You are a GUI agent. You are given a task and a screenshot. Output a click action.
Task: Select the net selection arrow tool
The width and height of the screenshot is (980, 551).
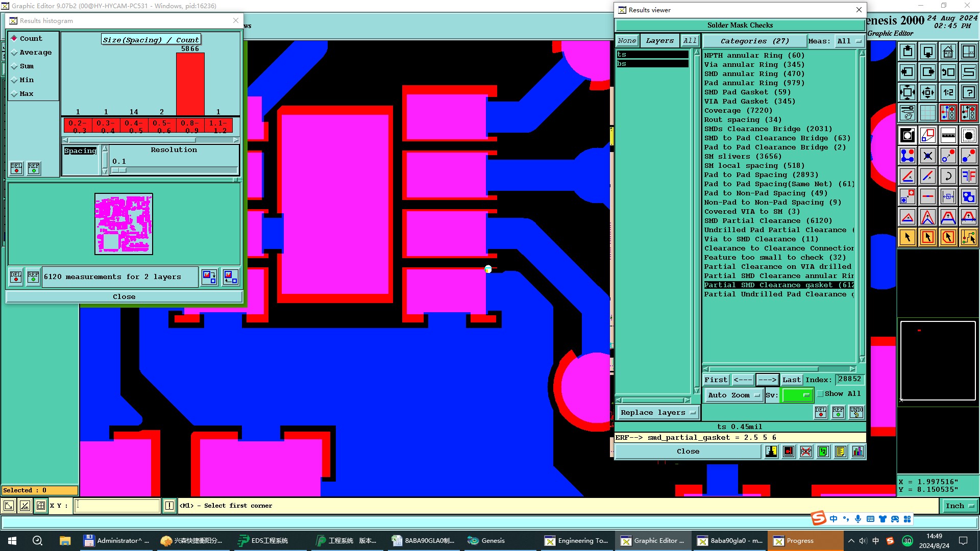point(968,237)
